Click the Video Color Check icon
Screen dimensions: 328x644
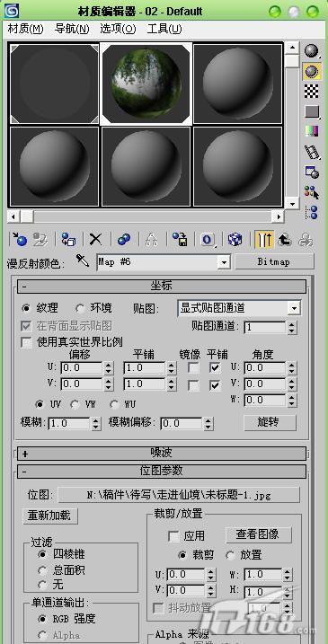(x=312, y=131)
